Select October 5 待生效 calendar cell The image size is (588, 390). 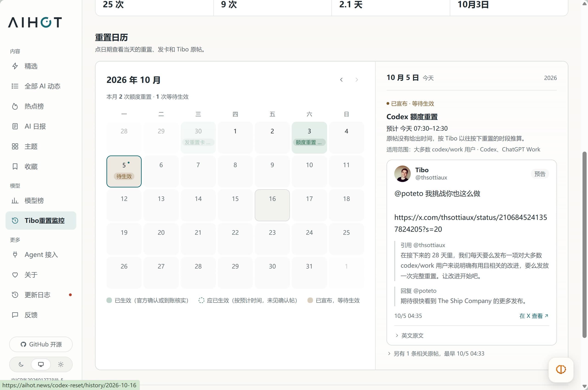124,171
